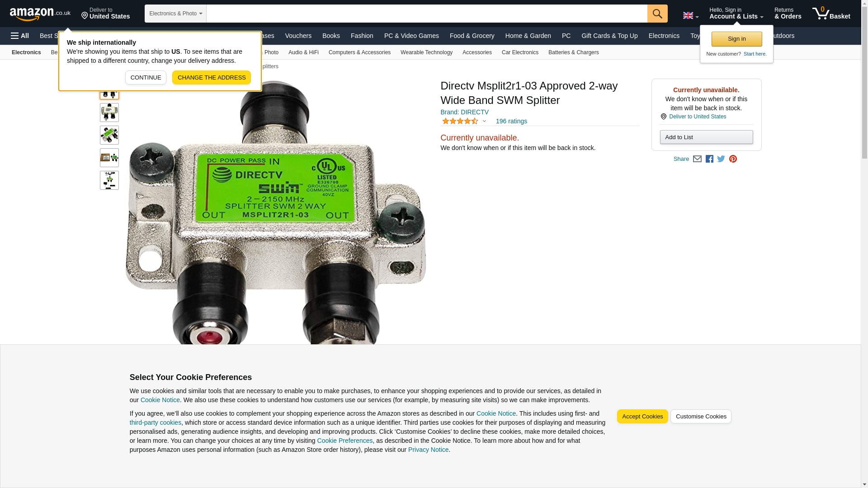The width and height of the screenshot is (868, 488).
Task: Open Add to List button
Action: click(706, 137)
